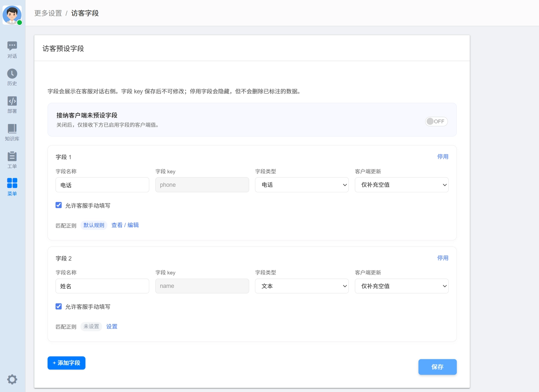Screen dimensions: 539x392
Task: Open the user avatar profile
Action: point(12,15)
